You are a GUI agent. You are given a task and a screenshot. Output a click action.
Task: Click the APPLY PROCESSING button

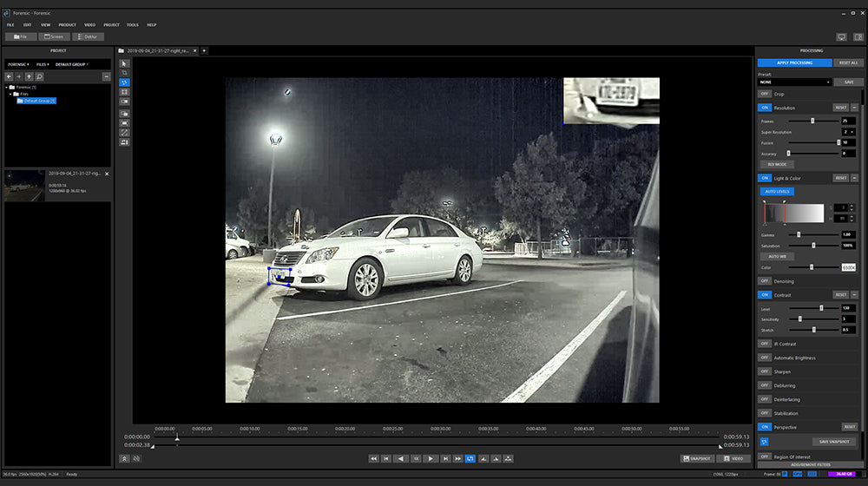[x=794, y=63]
